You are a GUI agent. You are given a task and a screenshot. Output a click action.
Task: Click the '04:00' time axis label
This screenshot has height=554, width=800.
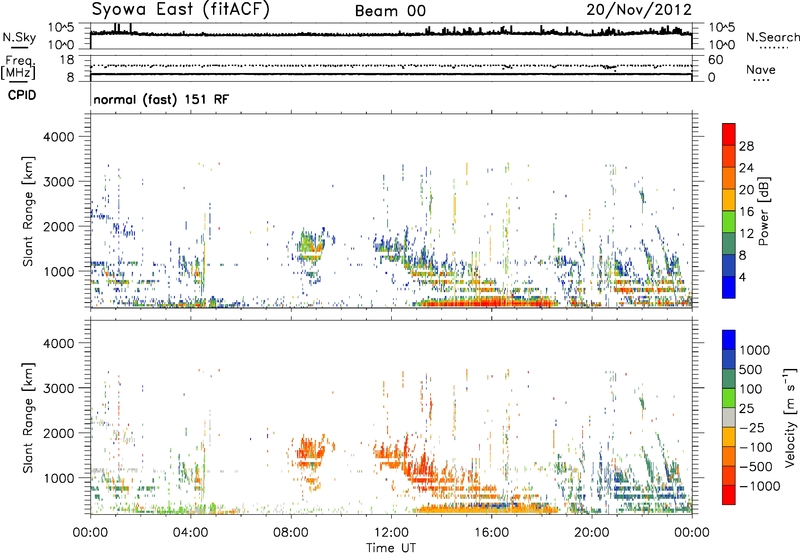tap(190, 533)
